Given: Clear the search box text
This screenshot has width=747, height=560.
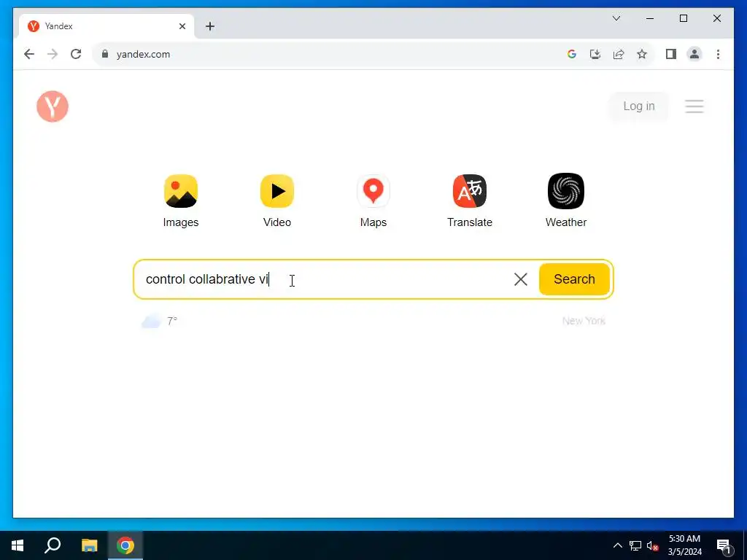Looking at the screenshot, I should [x=521, y=279].
